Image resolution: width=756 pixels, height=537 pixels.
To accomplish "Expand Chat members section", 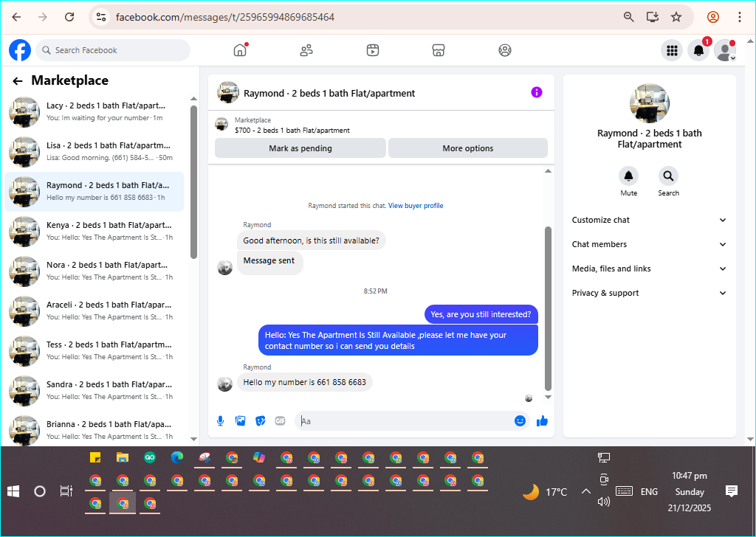I will pyautogui.click(x=649, y=244).
